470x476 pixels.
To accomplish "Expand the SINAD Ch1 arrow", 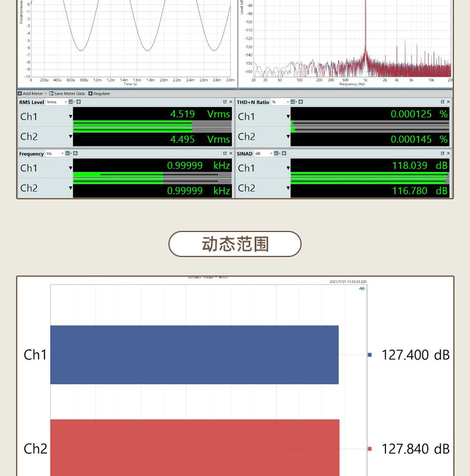I will [x=288, y=168].
